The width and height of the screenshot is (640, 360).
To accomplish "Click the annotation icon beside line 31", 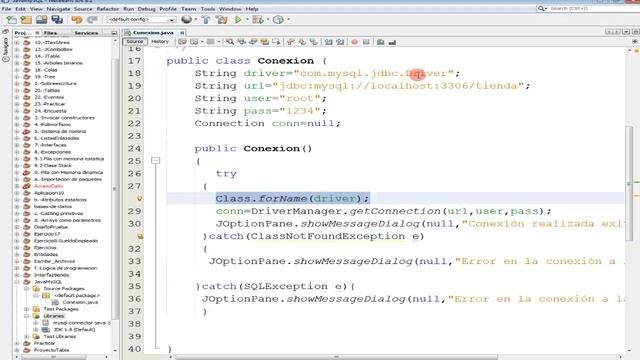I will click(140, 236).
